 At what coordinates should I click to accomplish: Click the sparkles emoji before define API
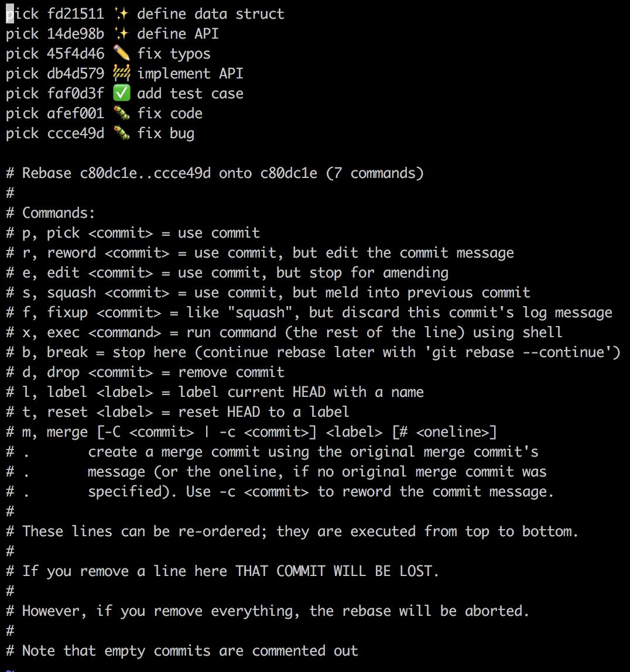point(121,33)
